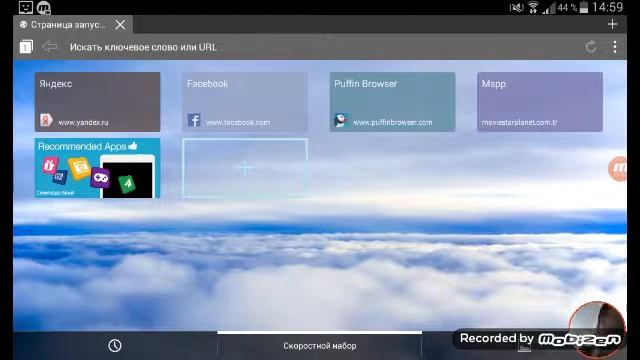Tap the Puffin bird logo icon
This screenshot has height=360, width=640.
coord(341,120)
